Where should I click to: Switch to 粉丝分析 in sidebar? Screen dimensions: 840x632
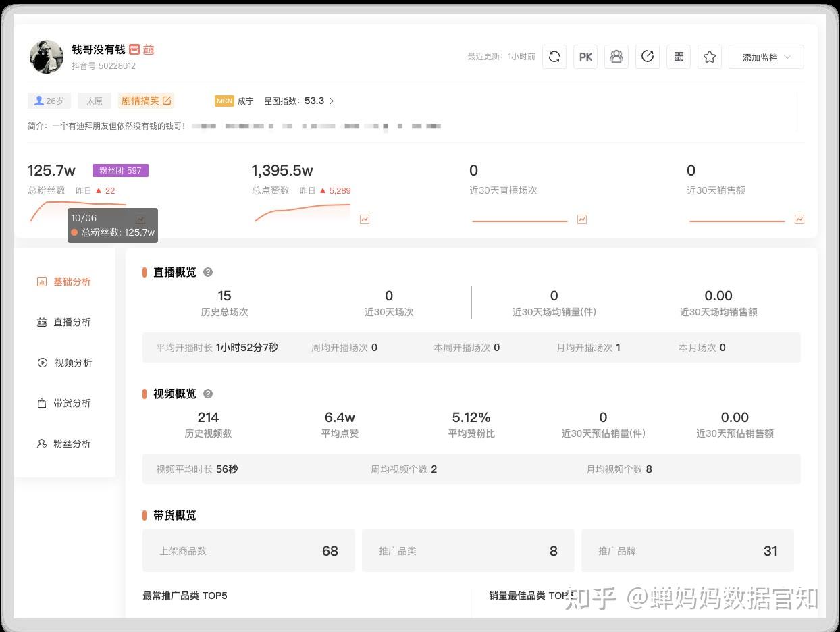[64, 444]
